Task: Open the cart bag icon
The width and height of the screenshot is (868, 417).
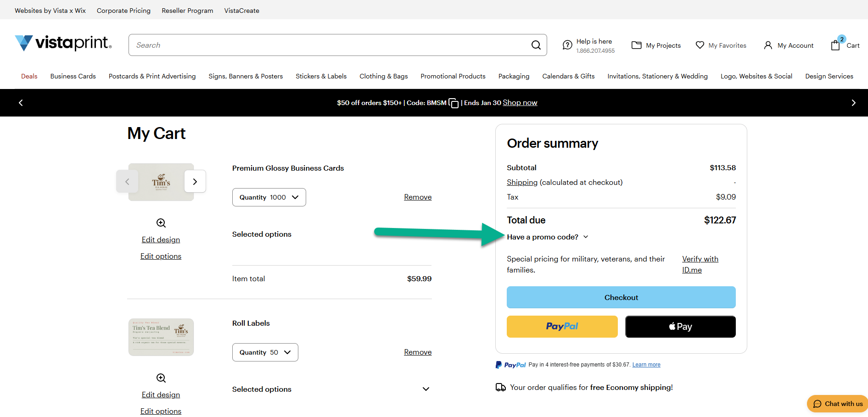Action: [x=835, y=45]
